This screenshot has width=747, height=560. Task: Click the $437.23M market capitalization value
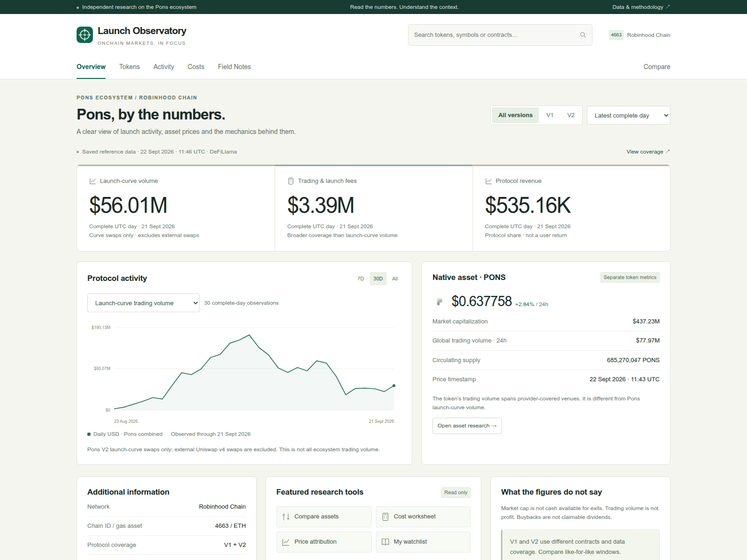click(646, 322)
